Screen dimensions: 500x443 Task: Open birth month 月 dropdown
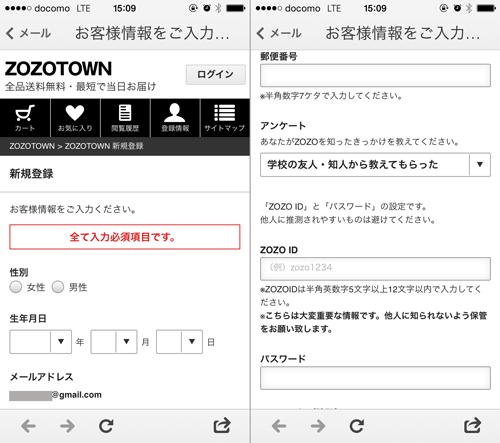[x=114, y=342]
